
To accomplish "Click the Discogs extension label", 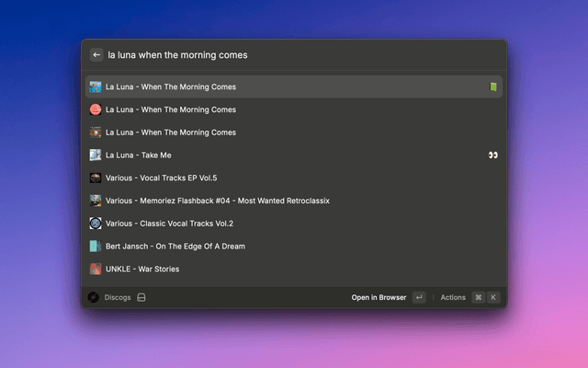I will coord(118,297).
